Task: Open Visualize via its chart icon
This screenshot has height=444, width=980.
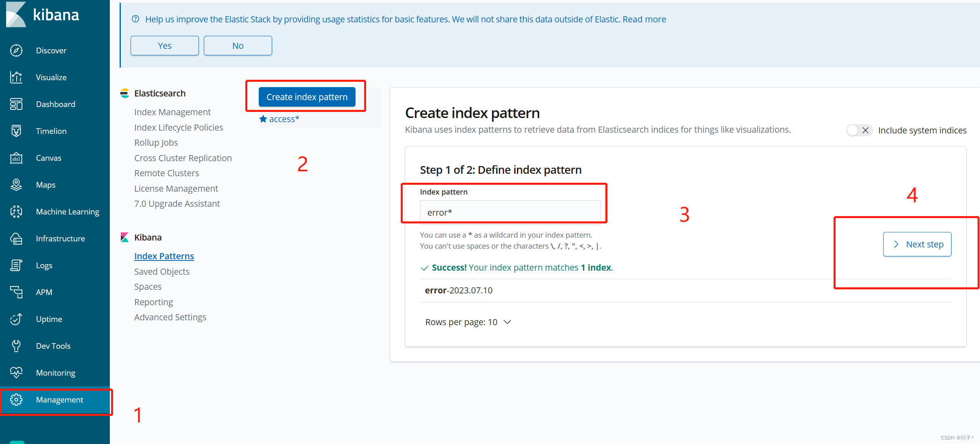Action: coord(16,77)
